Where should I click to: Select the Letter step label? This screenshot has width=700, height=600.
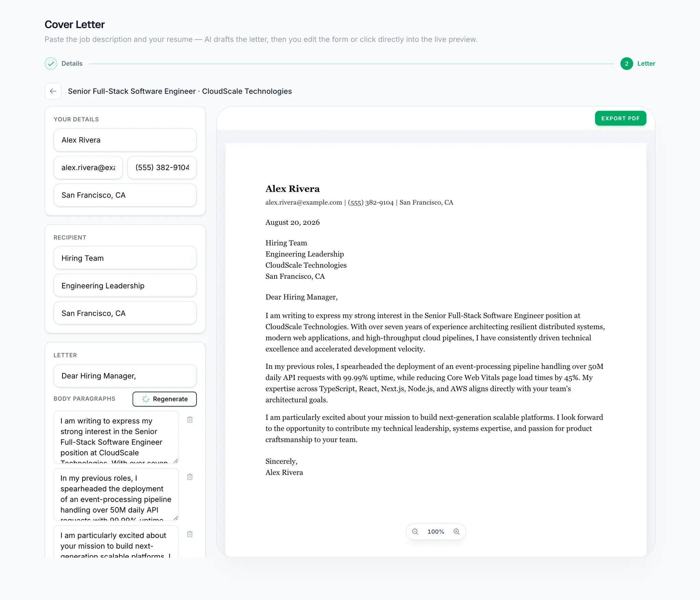click(x=646, y=64)
